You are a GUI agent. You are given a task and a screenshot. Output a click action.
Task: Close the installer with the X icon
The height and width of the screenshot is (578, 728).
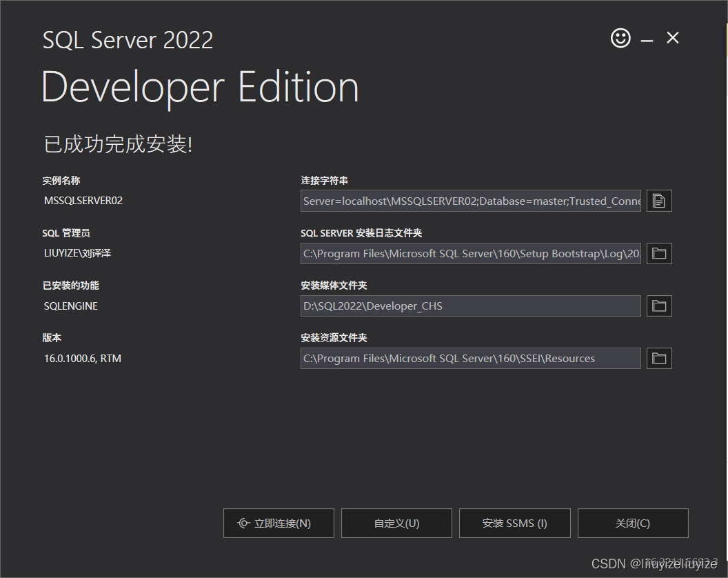coord(672,38)
